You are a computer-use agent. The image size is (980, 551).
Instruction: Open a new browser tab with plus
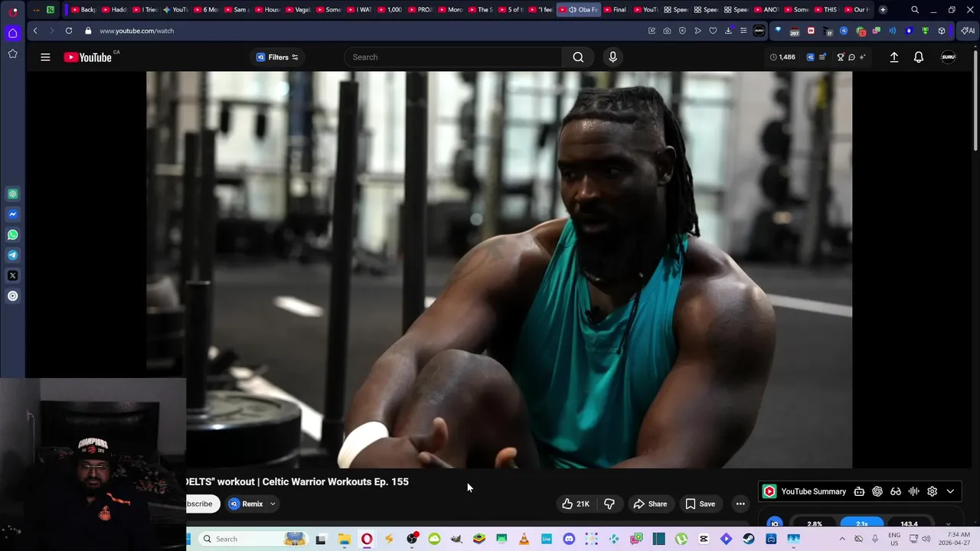883,10
